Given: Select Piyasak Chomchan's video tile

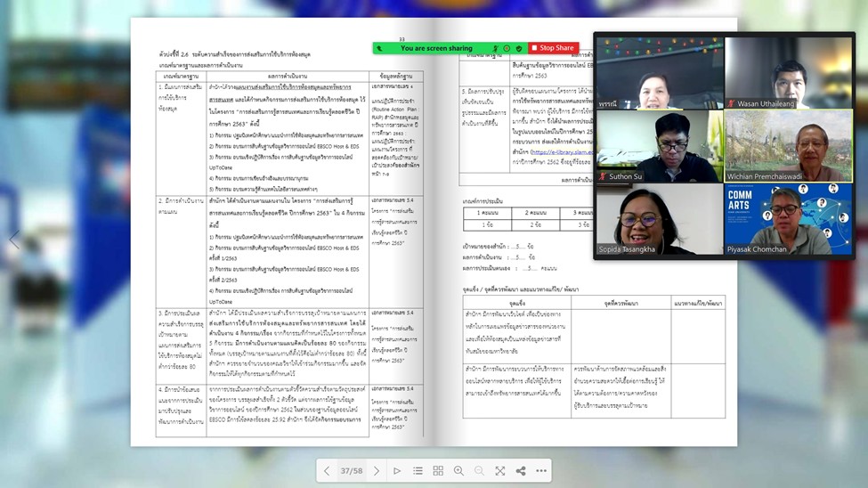Looking at the screenshot, I should (x=789, y=219).
